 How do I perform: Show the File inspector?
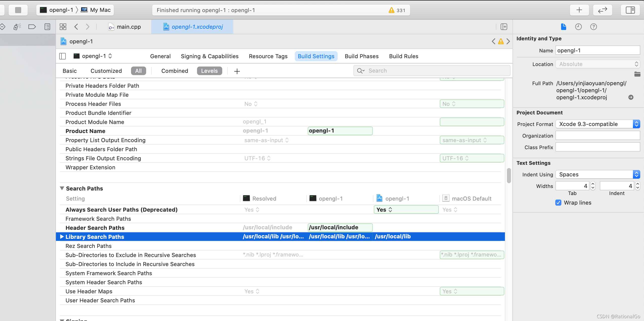coord(563,27)
